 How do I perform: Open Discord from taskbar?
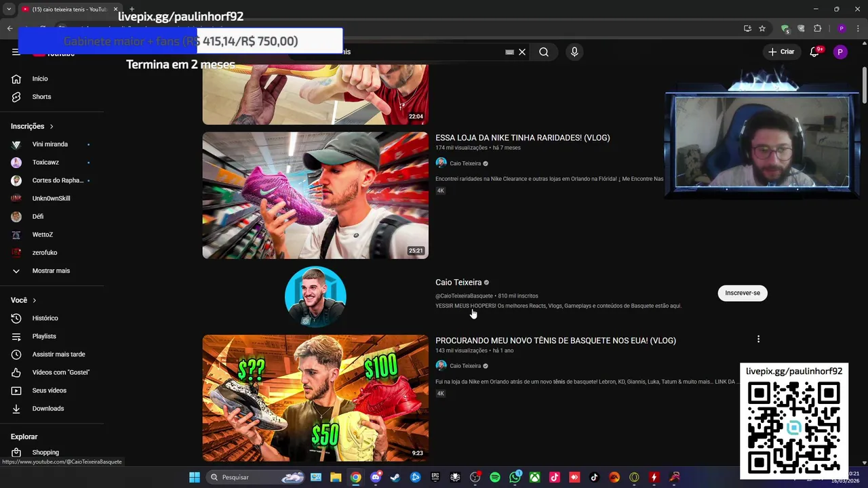(x=376, y=477)
